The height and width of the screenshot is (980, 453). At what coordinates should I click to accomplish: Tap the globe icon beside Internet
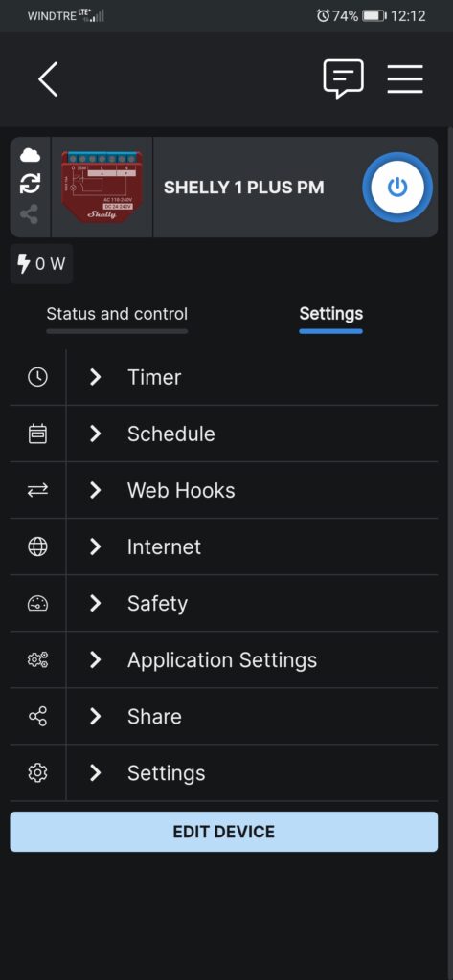(37, 546)
